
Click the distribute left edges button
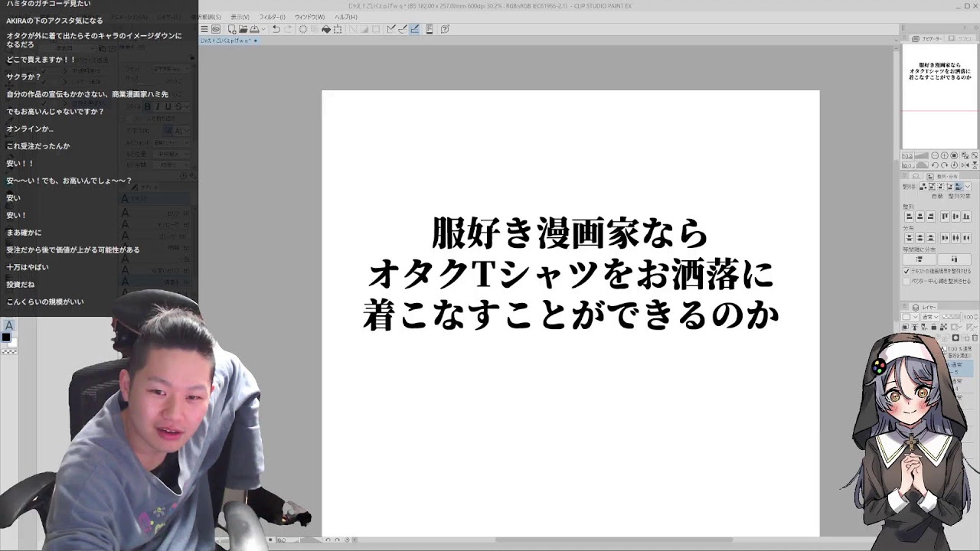945,238
